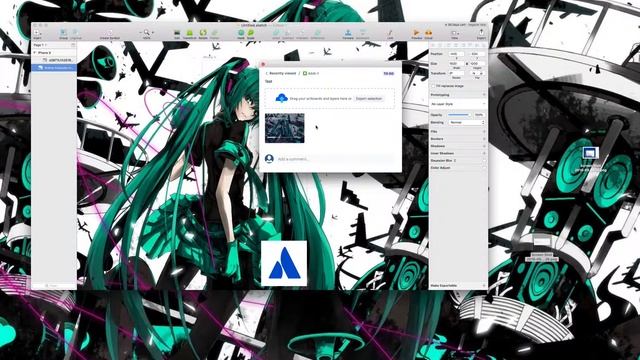Screen dimensions: 640x360
Task: Click the desktop file icon on the right
Action: (590, 153)
